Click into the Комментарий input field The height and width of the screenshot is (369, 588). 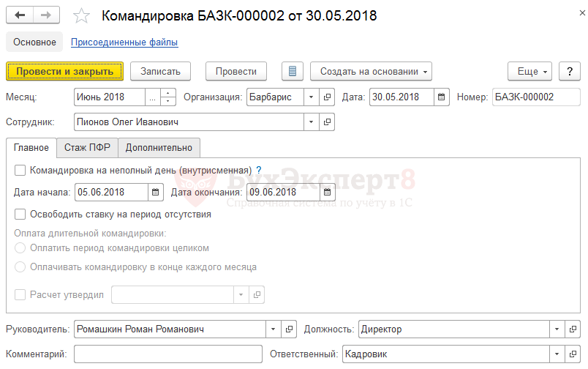pyautogui.click(x=167, y=354)
